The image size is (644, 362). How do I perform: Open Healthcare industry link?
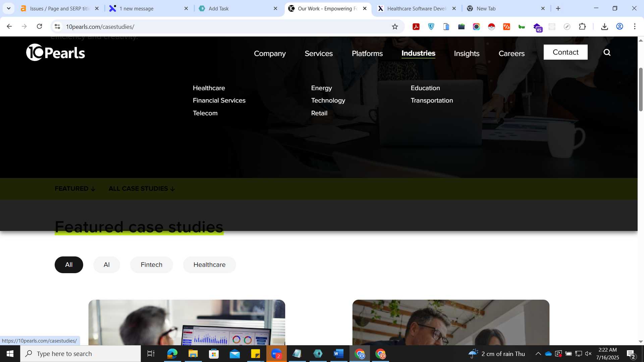209,88
